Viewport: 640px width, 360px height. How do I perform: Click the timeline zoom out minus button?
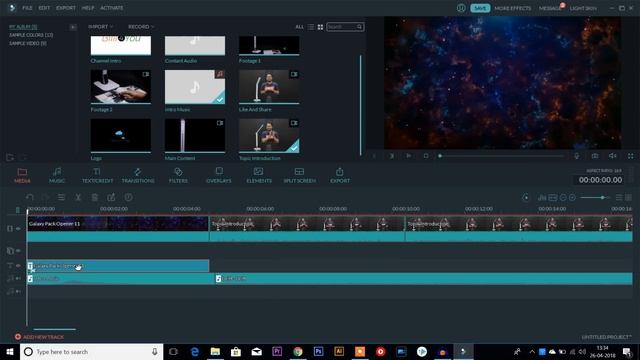(563, 198)
